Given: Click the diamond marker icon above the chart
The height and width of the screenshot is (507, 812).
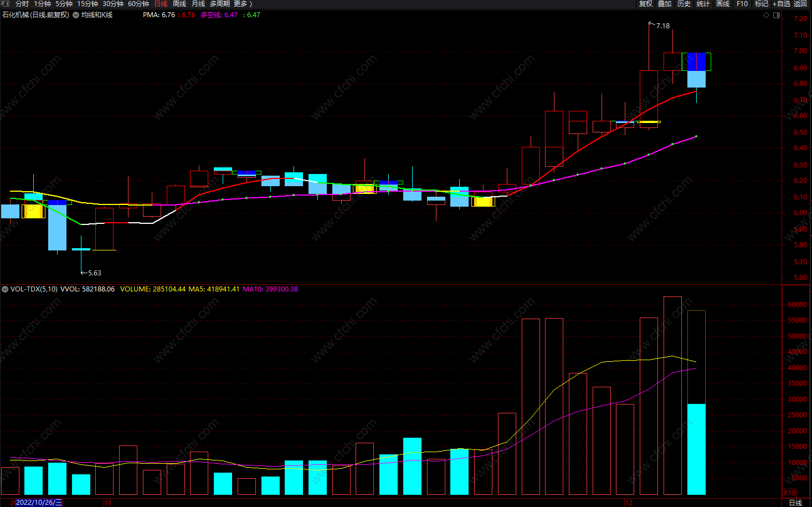Looking at the screenshot, I should (767, 16).
